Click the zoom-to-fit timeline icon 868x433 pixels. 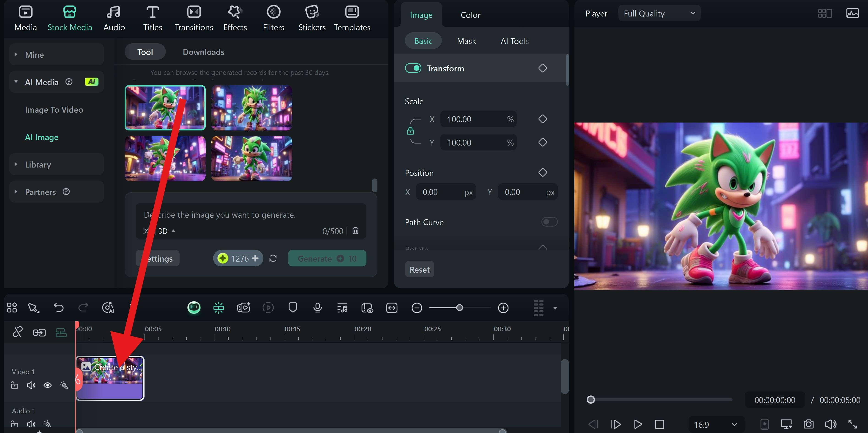tap(392, 307)
